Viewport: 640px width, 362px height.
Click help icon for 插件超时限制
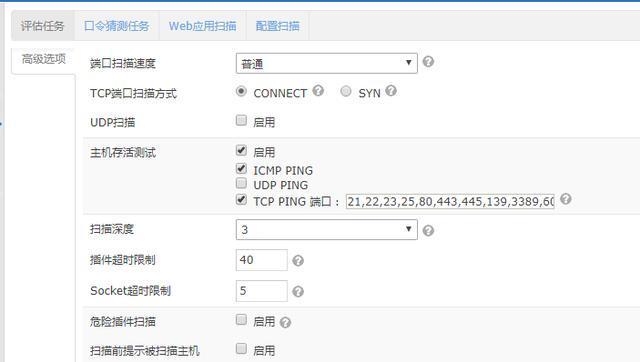(298, 260)
